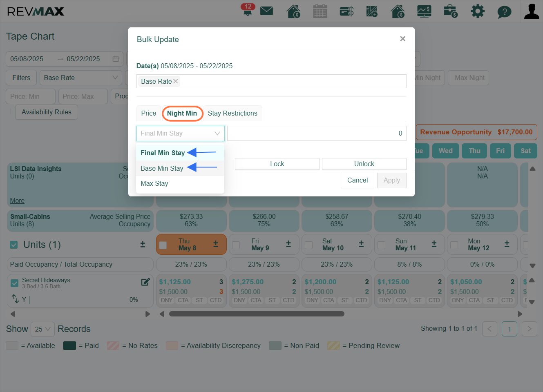Image resolution: width=543 pixels, height=392 pixels.
Task: Edit Secret Hideaways unit icon
Action: 145,282
